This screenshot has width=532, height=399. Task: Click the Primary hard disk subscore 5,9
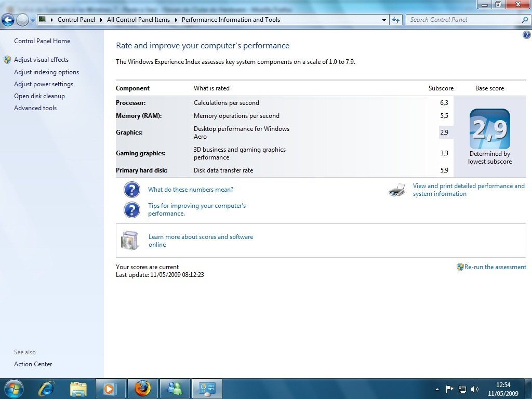444,170
